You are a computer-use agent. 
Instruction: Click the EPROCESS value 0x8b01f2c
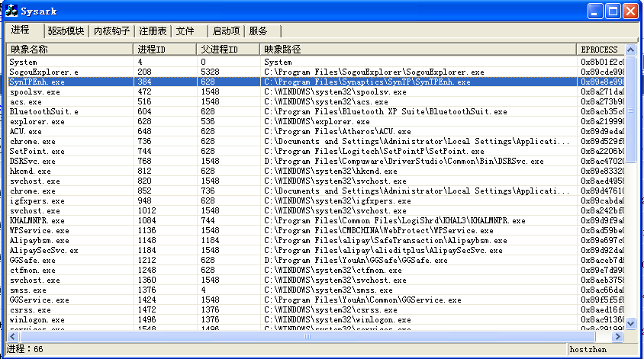point(603,62)
